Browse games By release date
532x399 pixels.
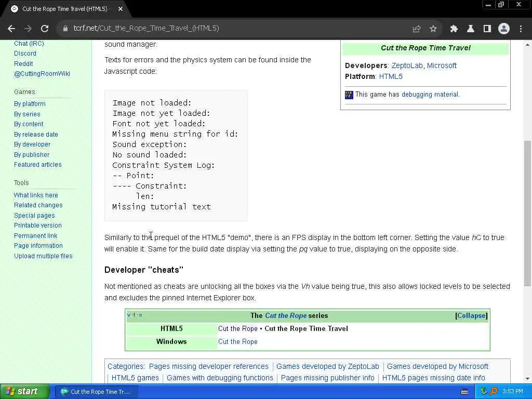(x=36, y=135)
